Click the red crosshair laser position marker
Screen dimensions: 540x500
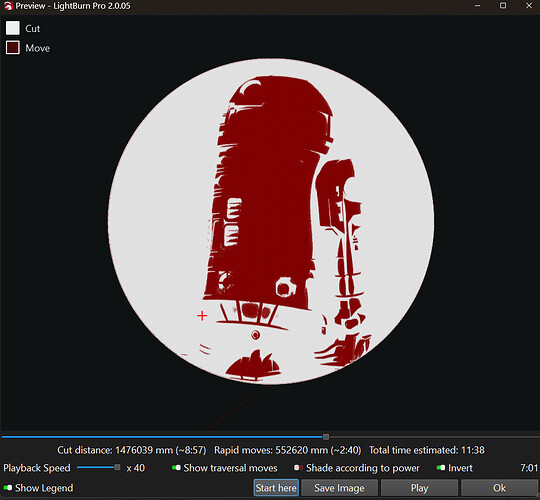coord(202,315)
